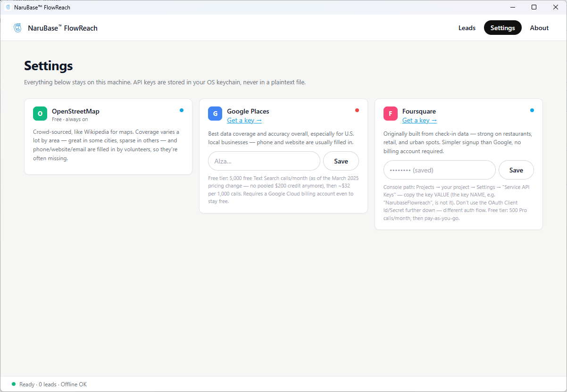Click the 'Free · always on' label
This screenshot has height=392, width=567.
pyautogui.click(x=70, y=120)
